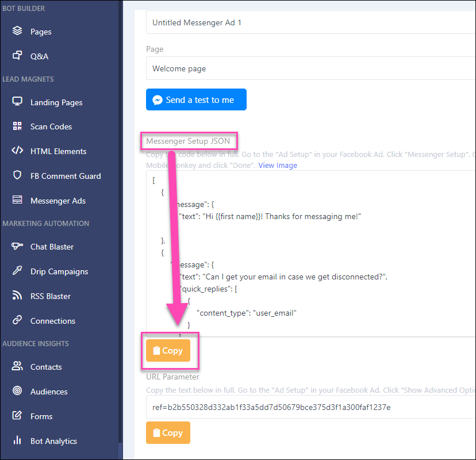Click the Landing Pages monitor icon
Image resolution: width=476 pixels, height=460 pixels.
click(17, 101)
